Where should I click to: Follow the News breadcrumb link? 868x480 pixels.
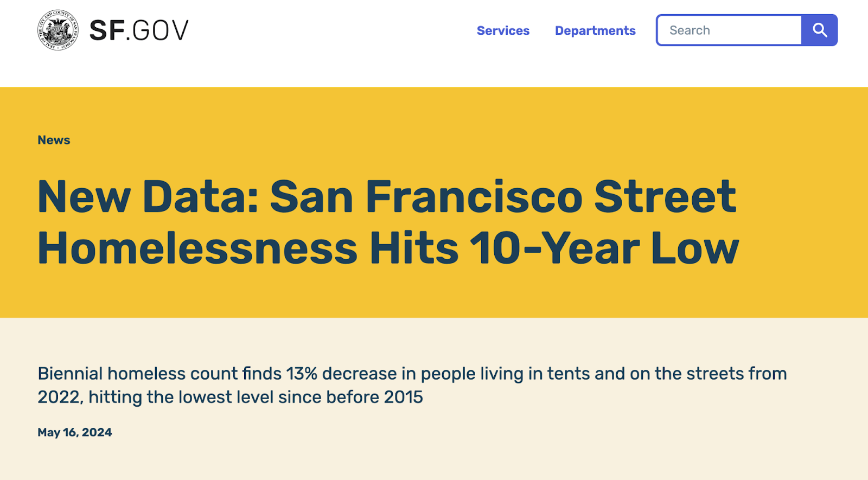pyautogui.click(x=54, y=140)
